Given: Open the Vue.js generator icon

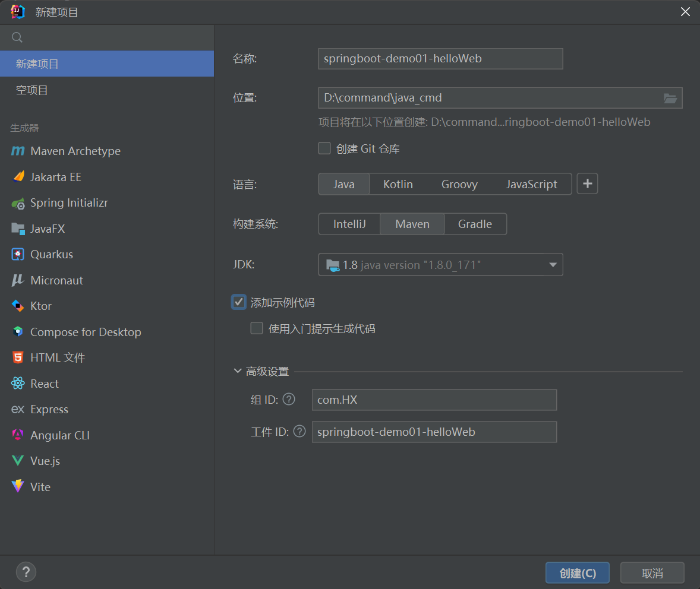Looking at the screenshot, I should pos(18,461).
